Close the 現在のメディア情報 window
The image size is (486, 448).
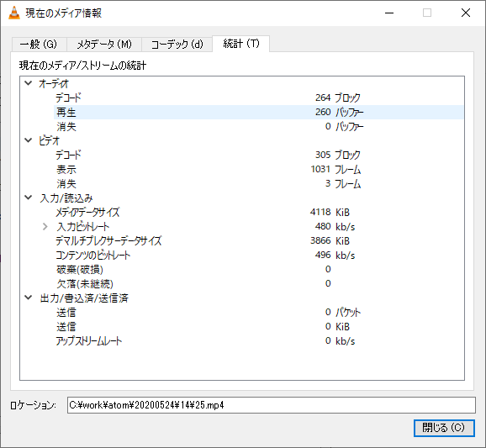tap(466, 13)
